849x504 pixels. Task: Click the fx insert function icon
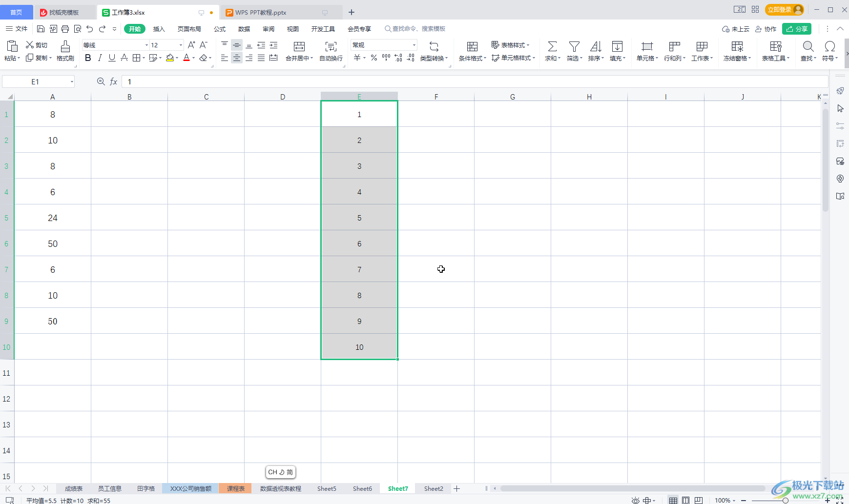pyautogui.click(x=114, y=81)
